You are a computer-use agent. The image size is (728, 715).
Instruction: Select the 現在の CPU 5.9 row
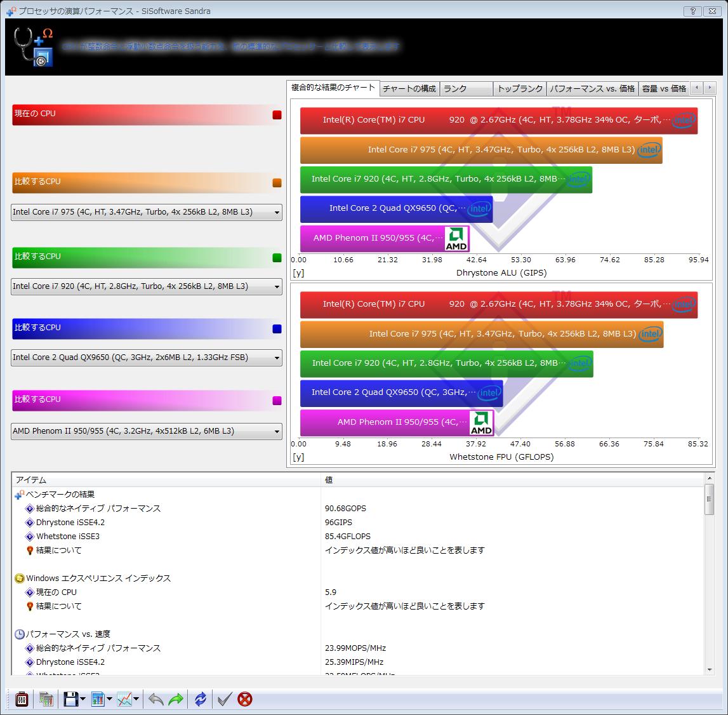358,592
